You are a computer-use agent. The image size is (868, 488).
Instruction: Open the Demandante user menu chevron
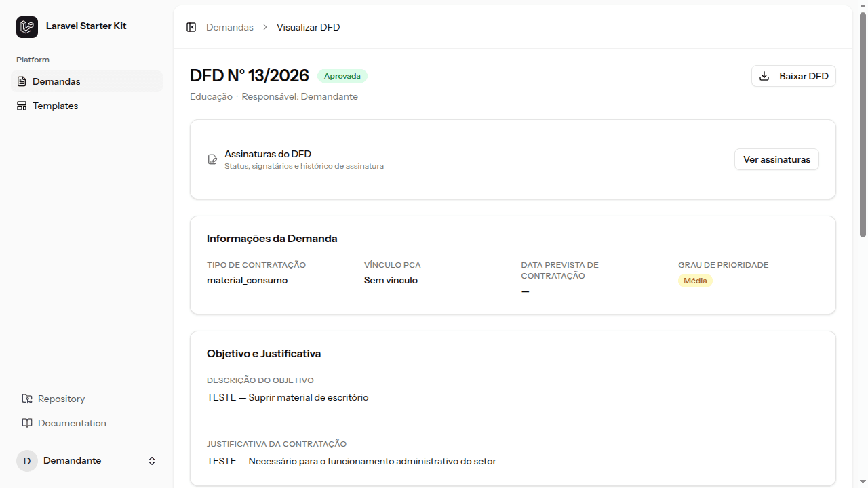point(152,461)
